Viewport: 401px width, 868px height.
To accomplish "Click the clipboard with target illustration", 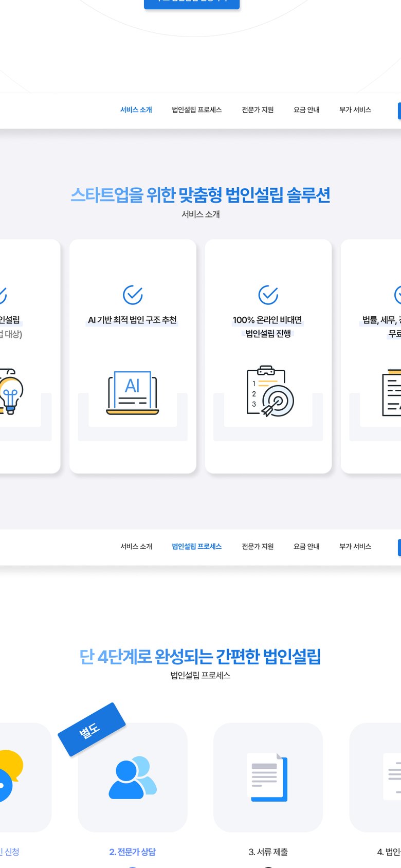I will [270, 391].
